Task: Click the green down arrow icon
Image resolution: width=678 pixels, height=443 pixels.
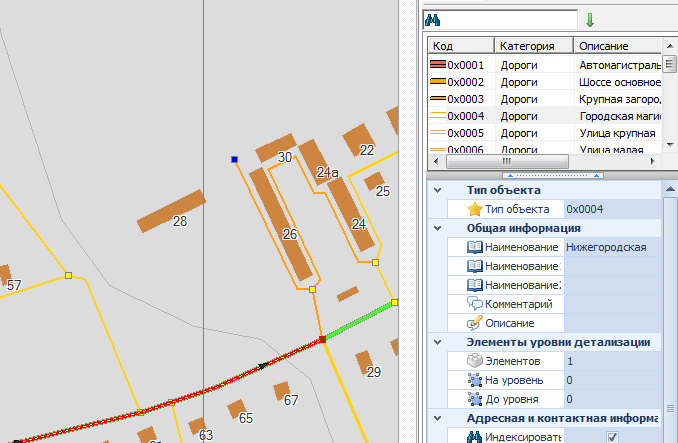Action: pos(590,20)
